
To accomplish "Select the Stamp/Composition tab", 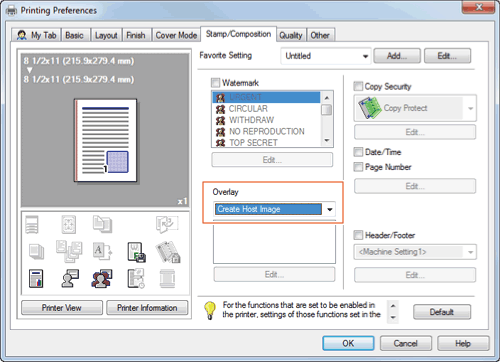I will click(238, 34).
